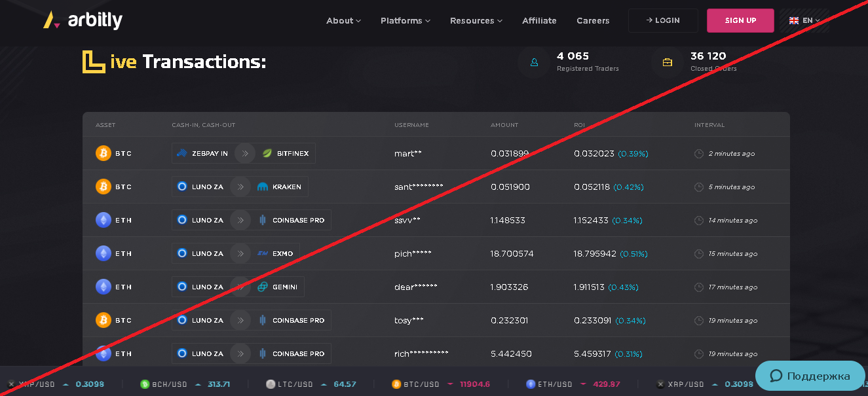Open the EN language selector

(804, 20)
